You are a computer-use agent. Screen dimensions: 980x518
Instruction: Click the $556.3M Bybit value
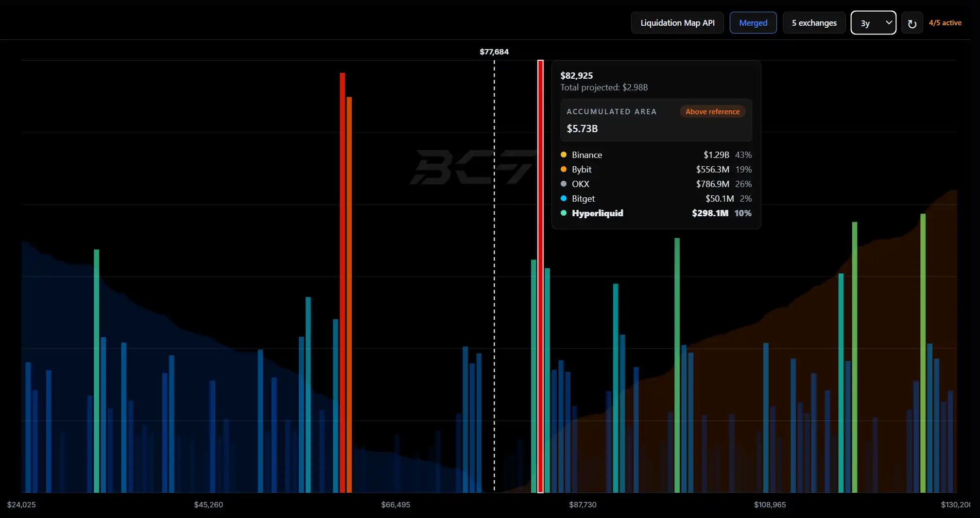tap(713, 170)
